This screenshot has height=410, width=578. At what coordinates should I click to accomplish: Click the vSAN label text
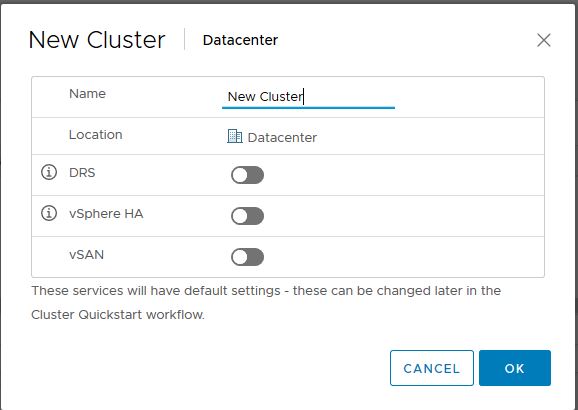click(x=86, y=254)
